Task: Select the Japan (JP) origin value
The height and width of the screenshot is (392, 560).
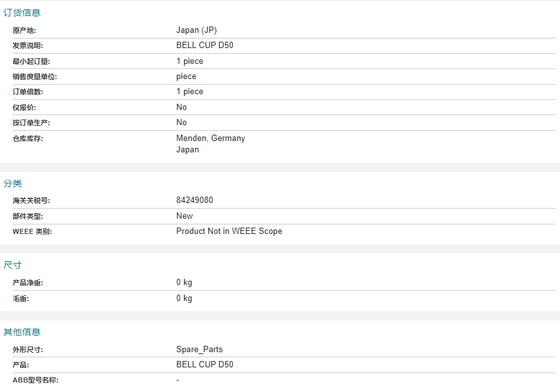Action: coord(196,30)
